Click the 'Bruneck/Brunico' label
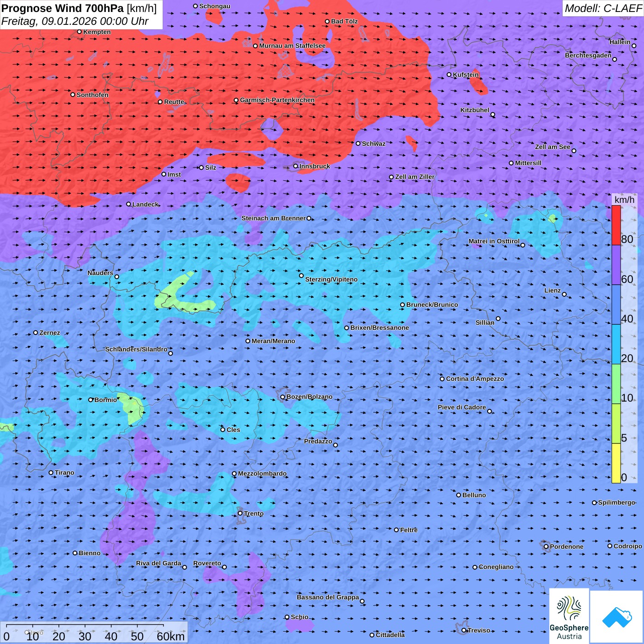 432,305
